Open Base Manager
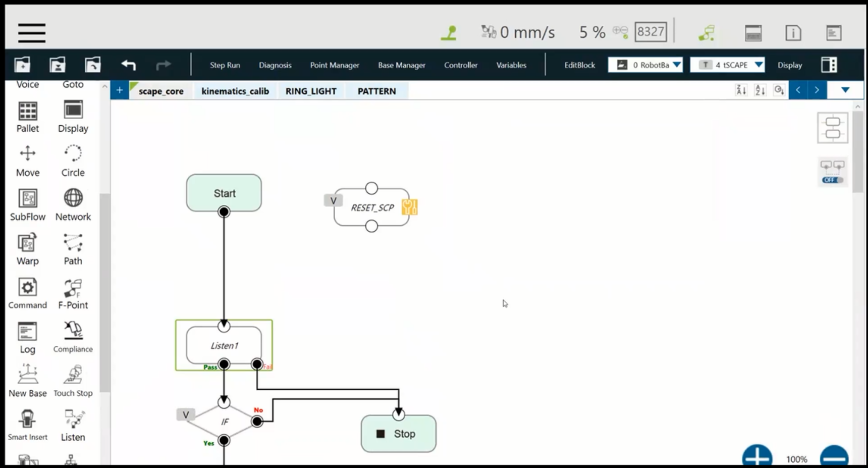868x468 pixels. pos(402,65)
